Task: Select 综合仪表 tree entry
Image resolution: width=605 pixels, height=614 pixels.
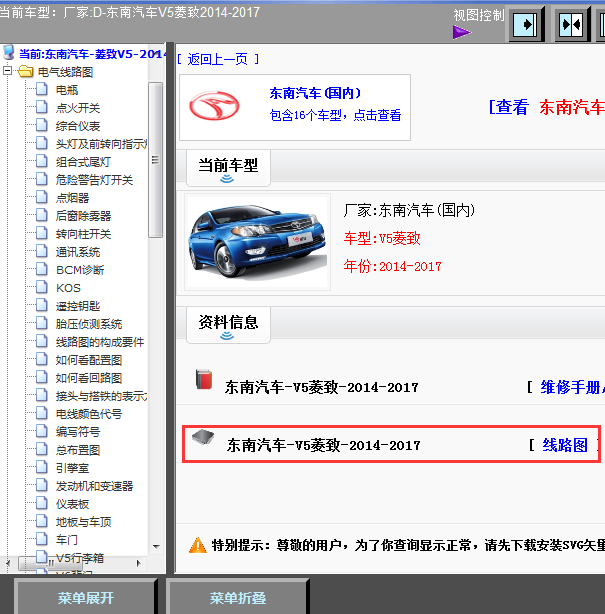Action: click(x=78, y=126)
